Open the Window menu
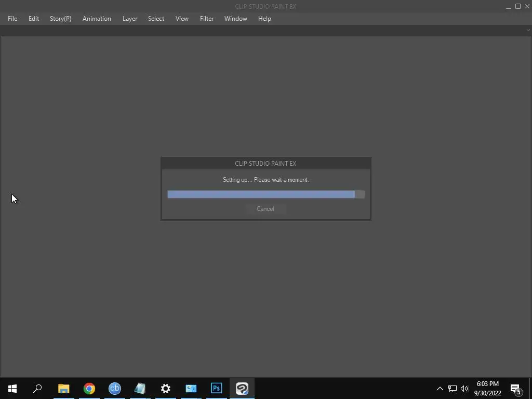 click(x=236, y=19)
